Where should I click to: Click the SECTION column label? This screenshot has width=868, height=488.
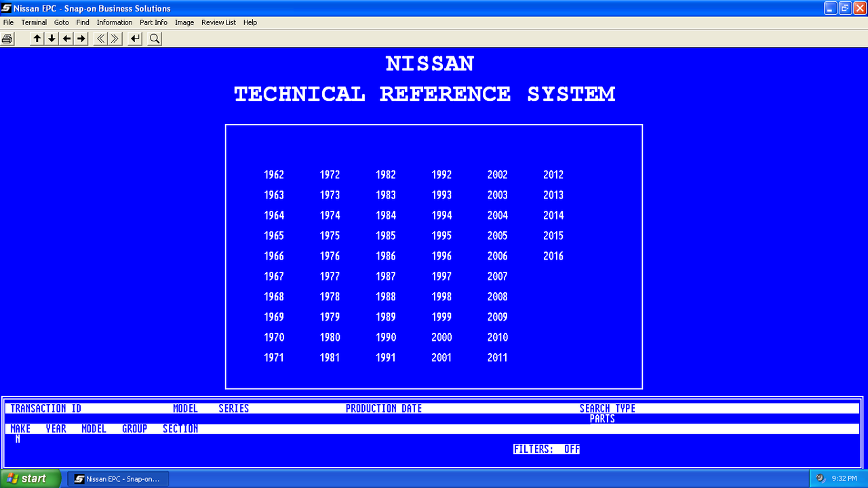coord(180,429)
